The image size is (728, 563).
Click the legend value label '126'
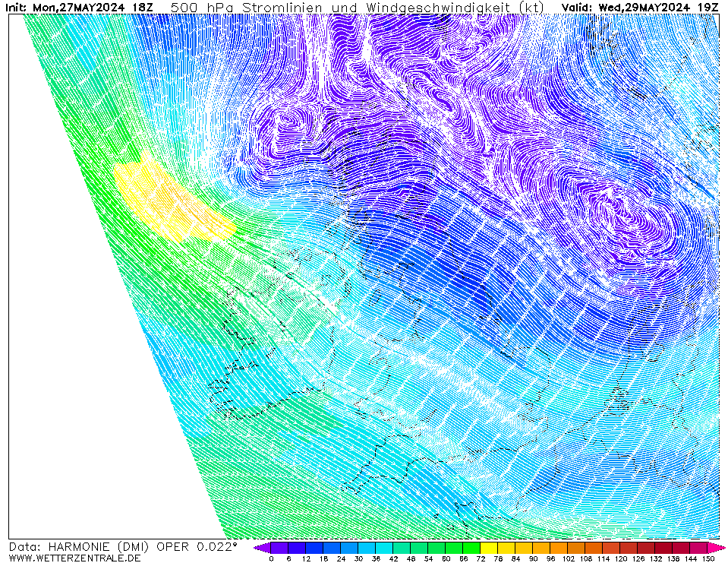coord(638,558)
